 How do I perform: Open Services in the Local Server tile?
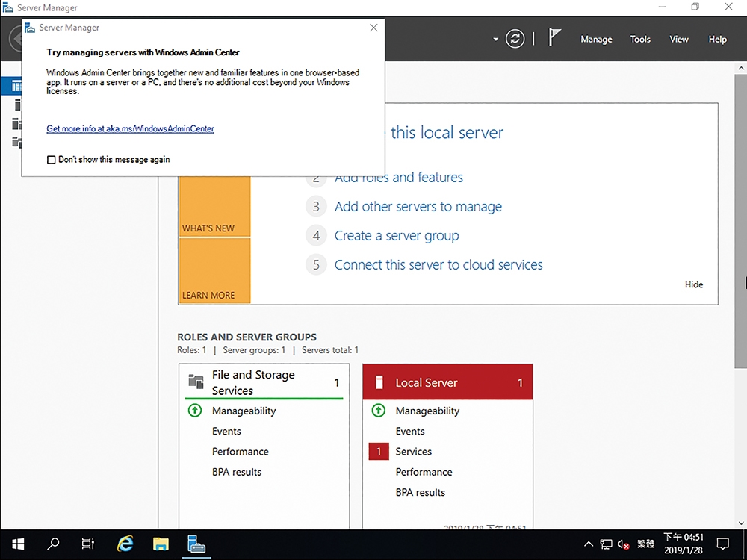click(414, 452)
